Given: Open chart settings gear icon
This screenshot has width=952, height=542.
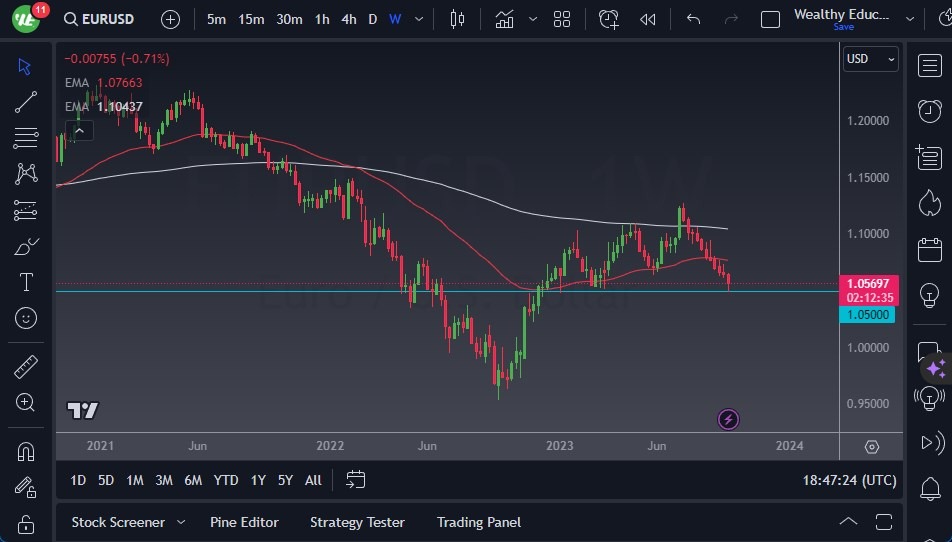Looking at the screenshot, I should click(871, 447).
